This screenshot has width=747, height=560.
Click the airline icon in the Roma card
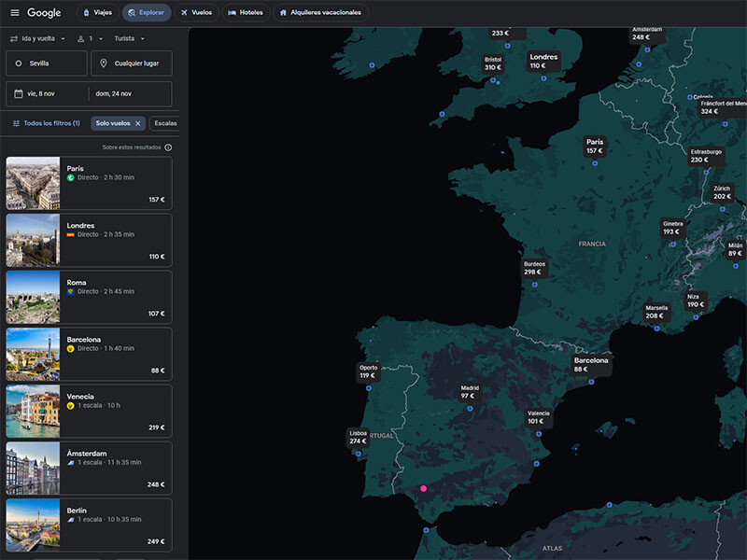[71, 291]
